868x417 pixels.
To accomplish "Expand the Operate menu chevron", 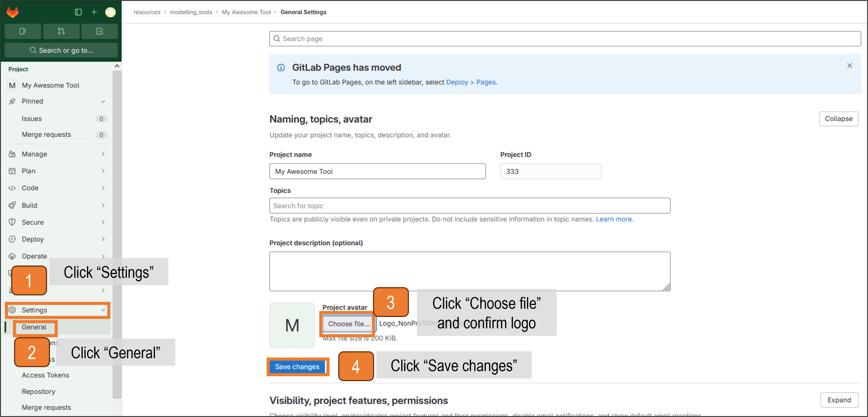I will point(103,256).
